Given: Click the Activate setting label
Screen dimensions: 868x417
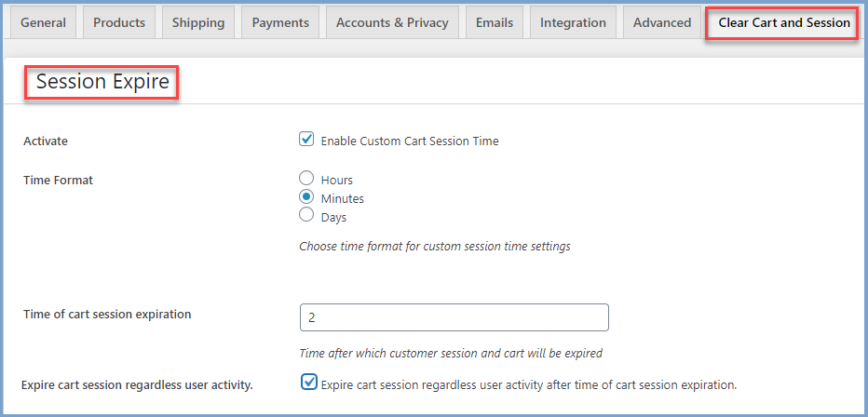Looking at the screenshot, I should coord(46,141).
